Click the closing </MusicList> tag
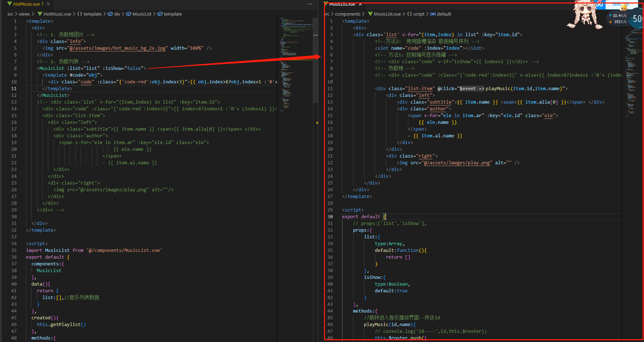644x342 pixels. point(53,95)
